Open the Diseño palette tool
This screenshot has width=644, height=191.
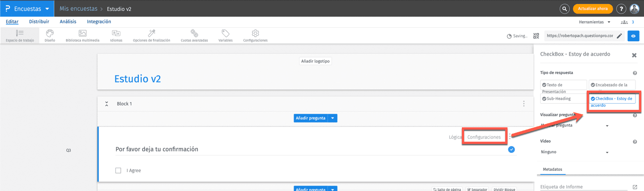click(x=50, y=36)
